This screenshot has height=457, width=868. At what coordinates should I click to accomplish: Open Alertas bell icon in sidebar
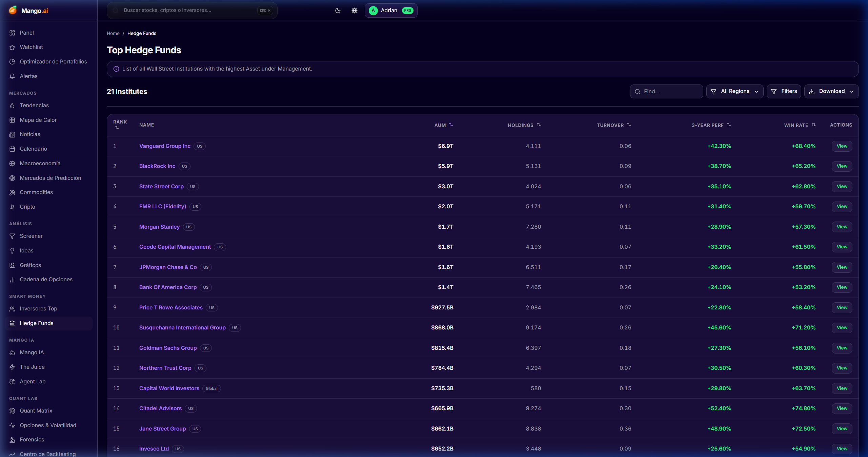pyautogui.click(x=12, y=76)
